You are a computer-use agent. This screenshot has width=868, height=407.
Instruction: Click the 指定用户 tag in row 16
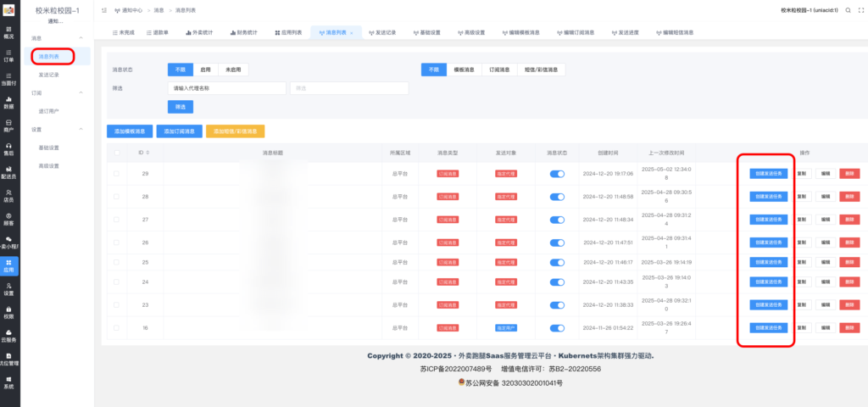point(505,328)
